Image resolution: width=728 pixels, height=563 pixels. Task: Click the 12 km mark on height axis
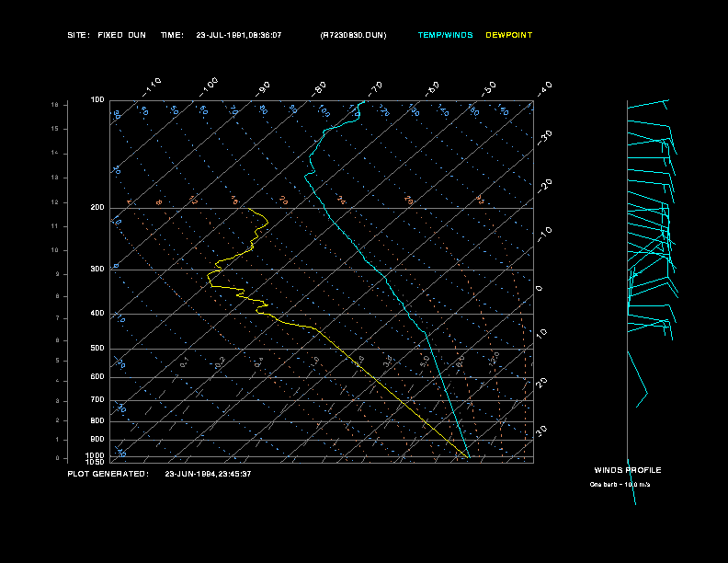click(55, 202)
